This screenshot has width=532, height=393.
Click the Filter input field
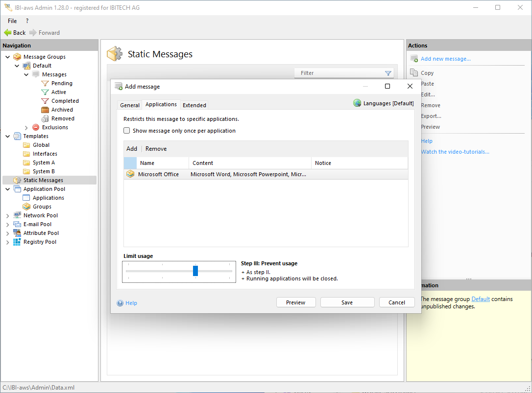coord(338,73)
